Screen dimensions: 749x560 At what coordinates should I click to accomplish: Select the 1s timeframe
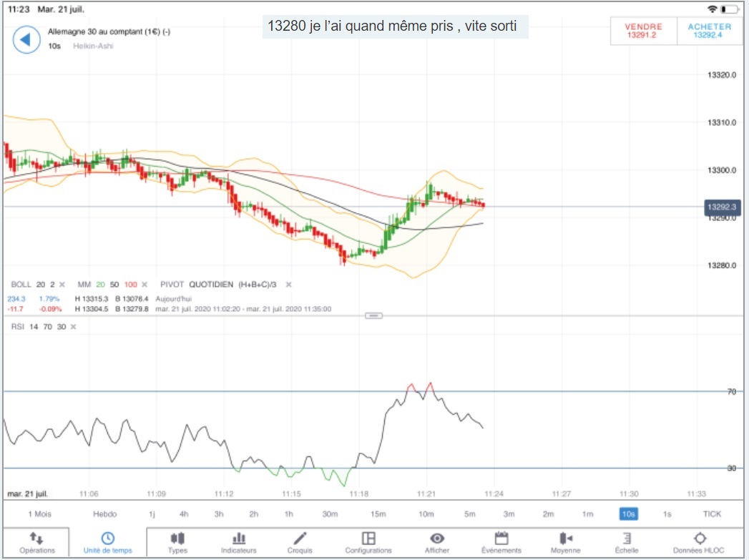pyautogui.click(x=667, y=514)
